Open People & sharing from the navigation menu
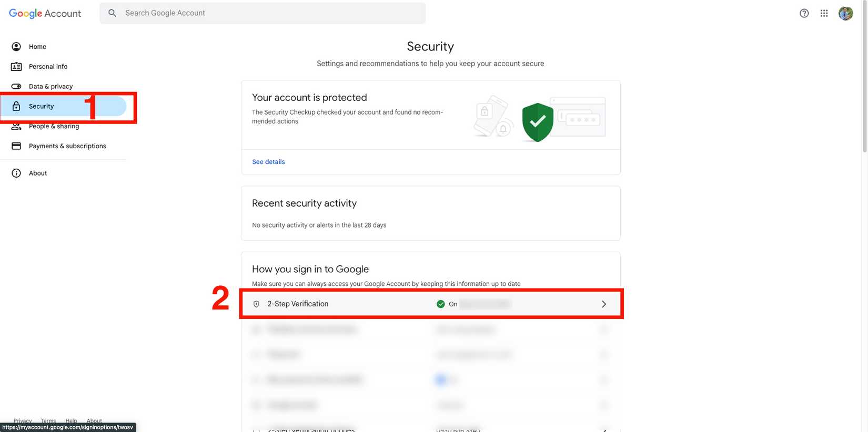The width and height of the screenshot is (868, 432). tap(54, 126)
